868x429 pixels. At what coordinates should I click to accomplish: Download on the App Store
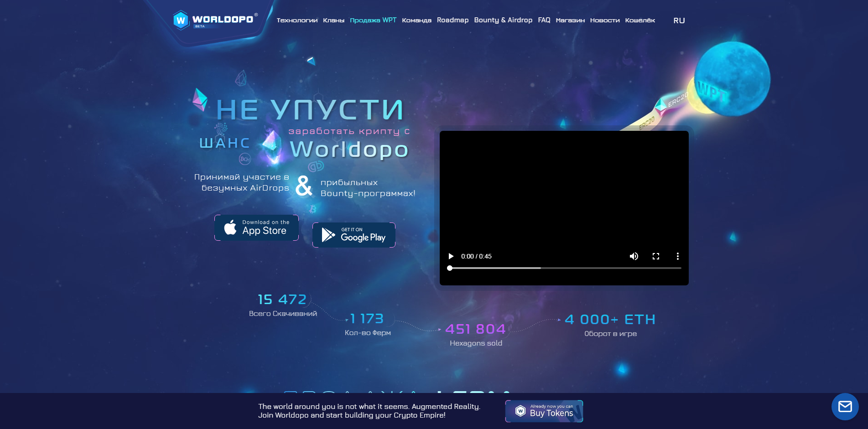pos(256,227)
